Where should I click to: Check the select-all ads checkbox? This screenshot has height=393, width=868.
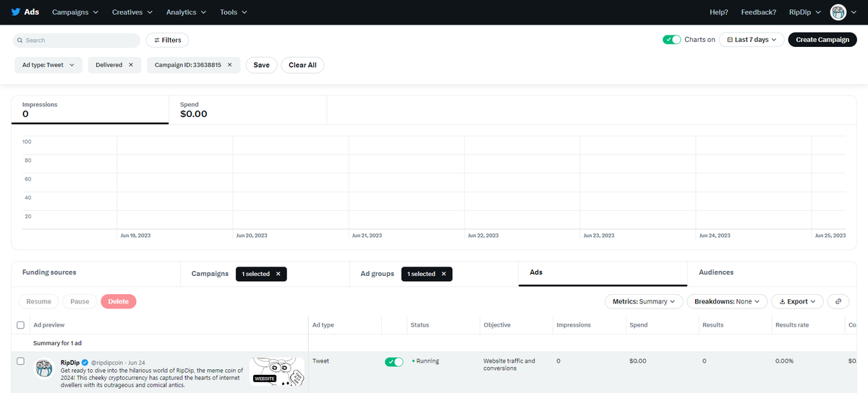pos(20,325)
